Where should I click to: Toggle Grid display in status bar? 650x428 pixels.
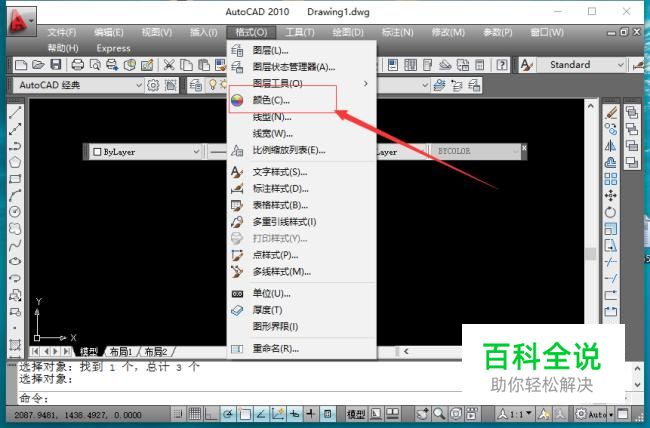tap(195, 413)
